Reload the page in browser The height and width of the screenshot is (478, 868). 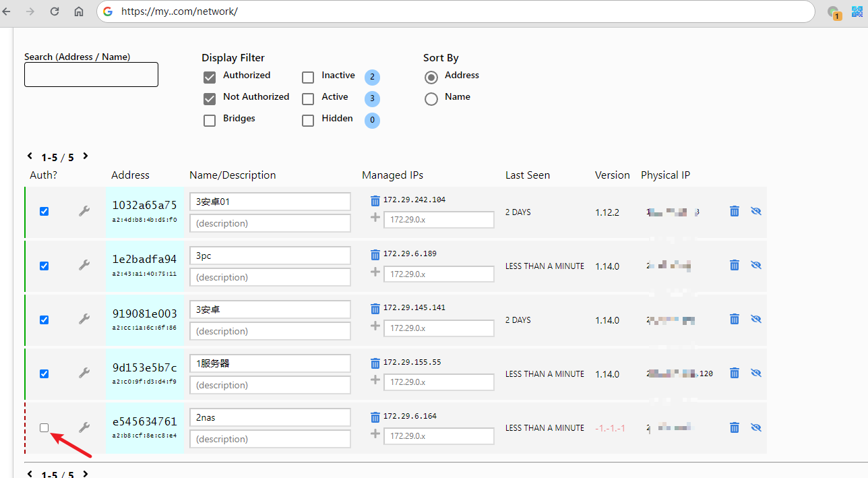(x=55, y=11)
